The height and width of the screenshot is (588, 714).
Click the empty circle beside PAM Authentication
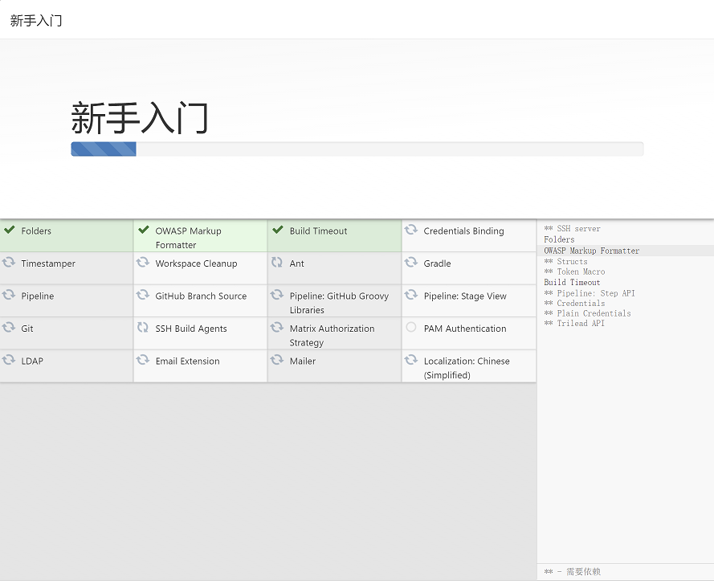pyautogui.click(x=411, y=328)
